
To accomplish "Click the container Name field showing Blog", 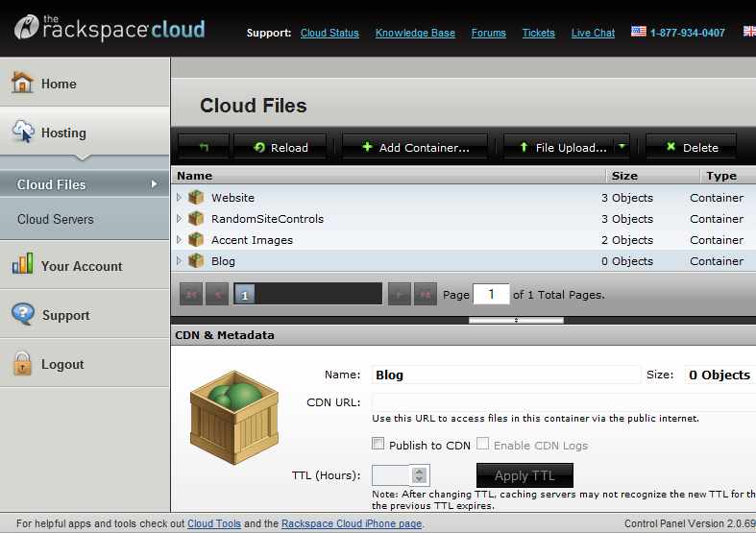I will tap(506, 375).
